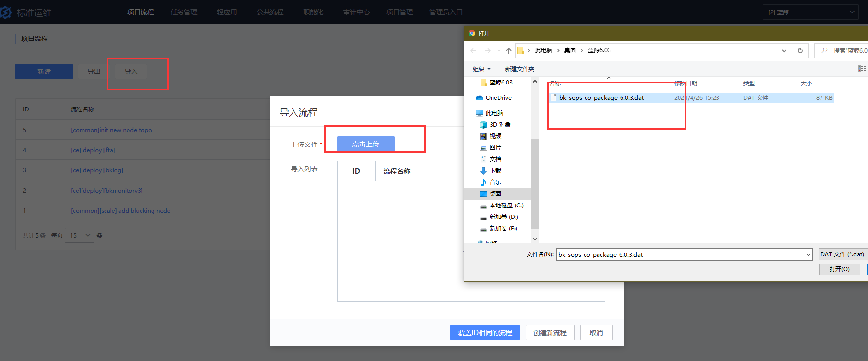Click the 导入 button

tap(131, 72)
